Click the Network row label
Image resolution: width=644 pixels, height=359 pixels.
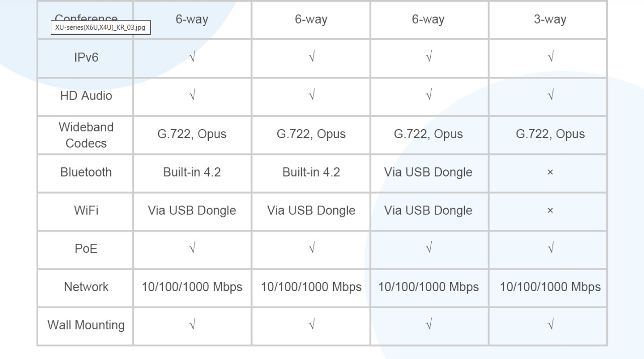pos(86,287)
